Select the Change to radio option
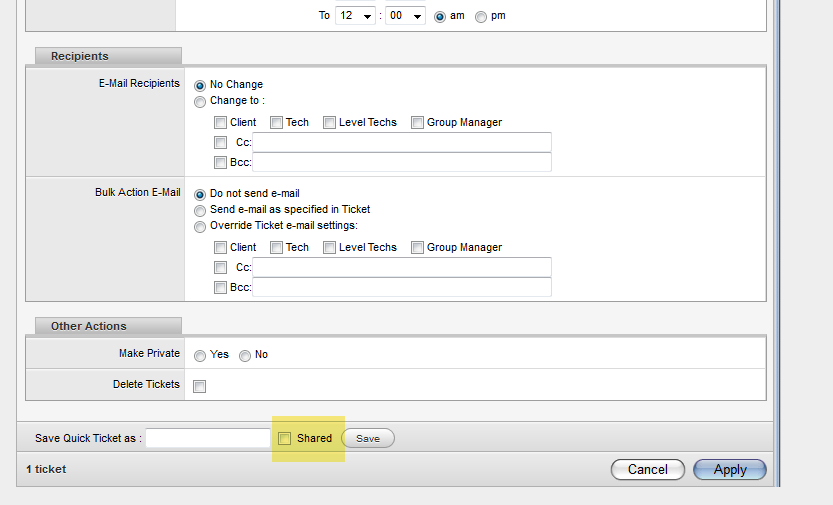Image resolution: width=833 pixels, height=505 pixels. [x=200, y=101]
